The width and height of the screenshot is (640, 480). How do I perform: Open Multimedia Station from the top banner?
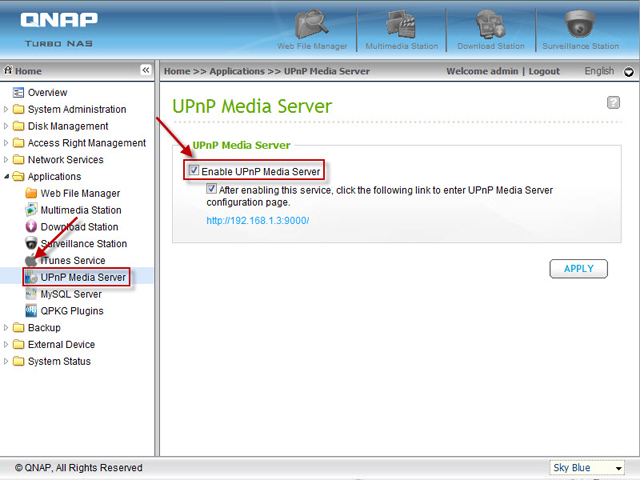coord(402,30)
